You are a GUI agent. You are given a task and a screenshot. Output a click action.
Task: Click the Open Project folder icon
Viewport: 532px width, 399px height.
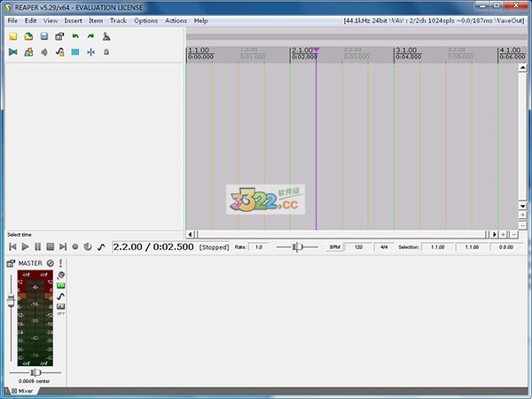[x=28, y=36]
